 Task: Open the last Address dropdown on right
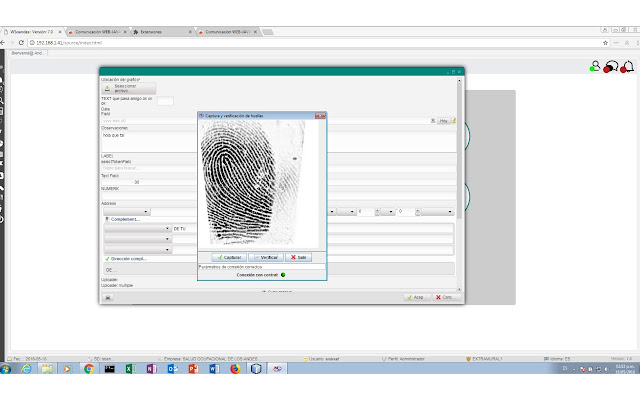pyautogui.click(x=437, y=211)
